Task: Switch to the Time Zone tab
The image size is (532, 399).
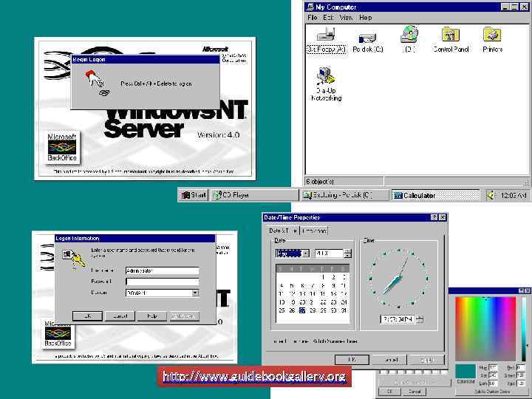Action: (x=314, y=231)
